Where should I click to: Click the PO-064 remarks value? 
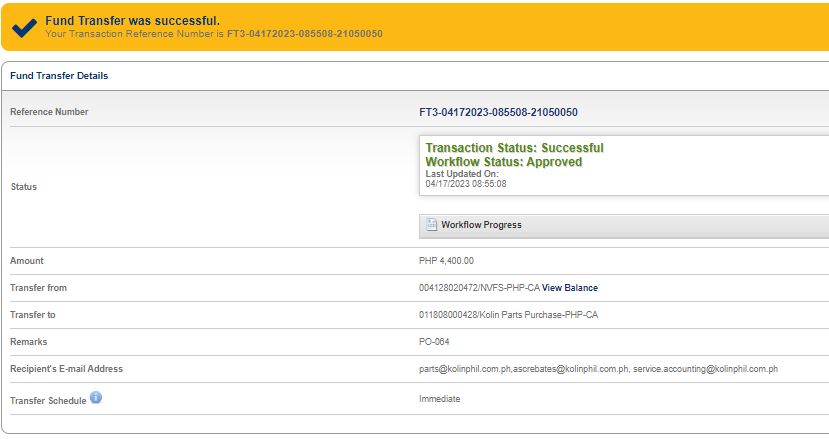tap(435, 342)
